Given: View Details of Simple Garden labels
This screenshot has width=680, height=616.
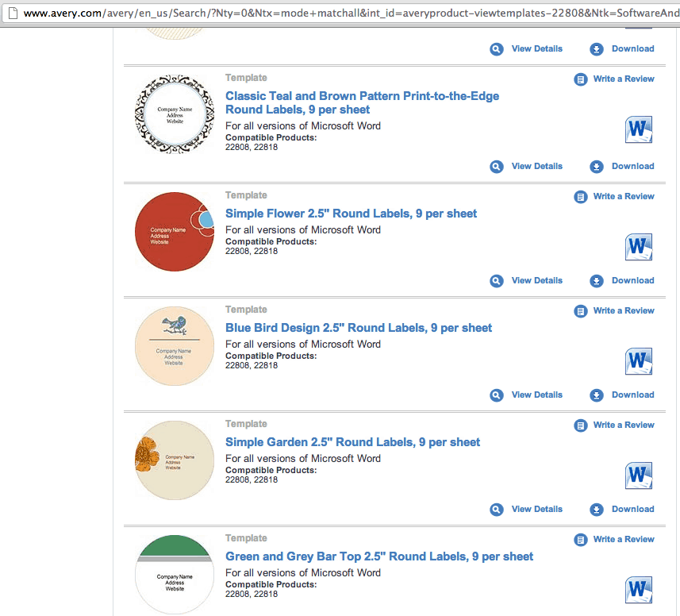Looking at the screenshot, I should coord(537,510).
